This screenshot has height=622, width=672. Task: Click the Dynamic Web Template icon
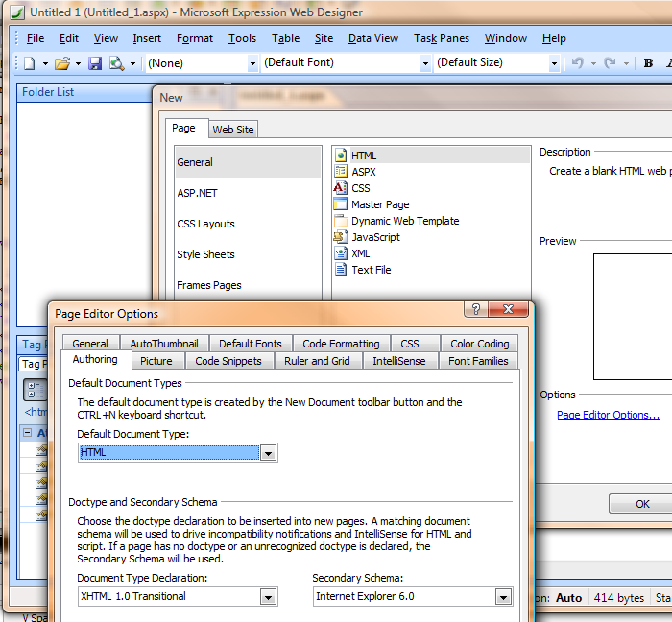coord(341,221)
